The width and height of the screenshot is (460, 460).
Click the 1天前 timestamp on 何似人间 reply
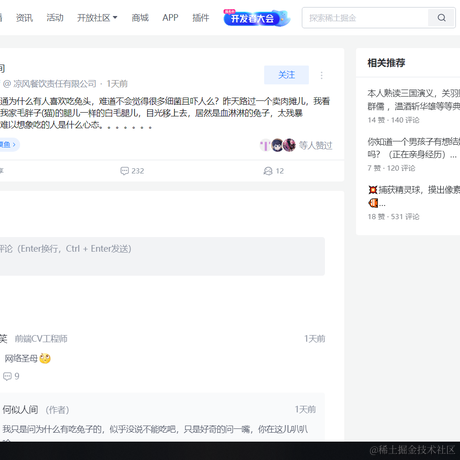coord(305,410)
